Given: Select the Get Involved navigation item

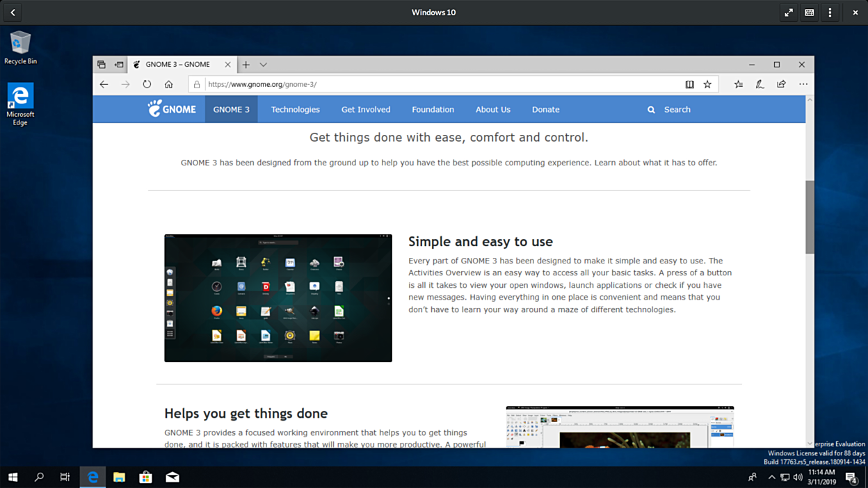Looking at the screenshot, I should (365, 110).
